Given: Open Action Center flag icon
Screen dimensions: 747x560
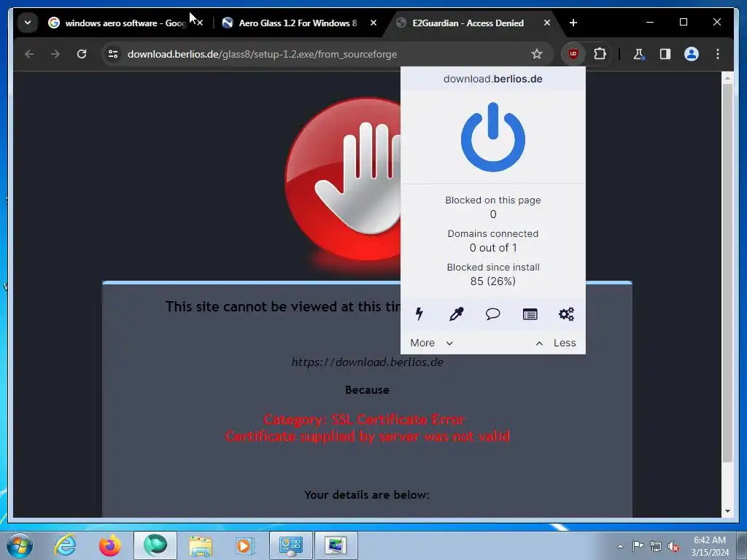Looking at the screenshot, I should 638,546.
